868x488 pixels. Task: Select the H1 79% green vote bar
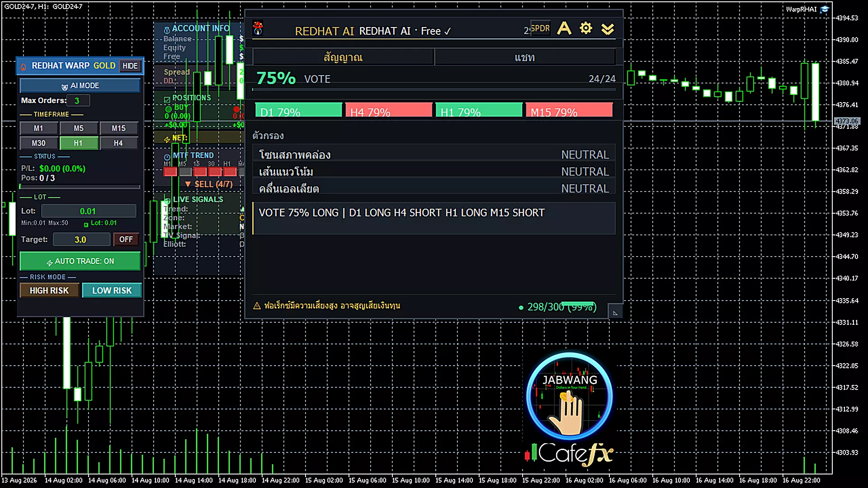[x=479, y=110]
